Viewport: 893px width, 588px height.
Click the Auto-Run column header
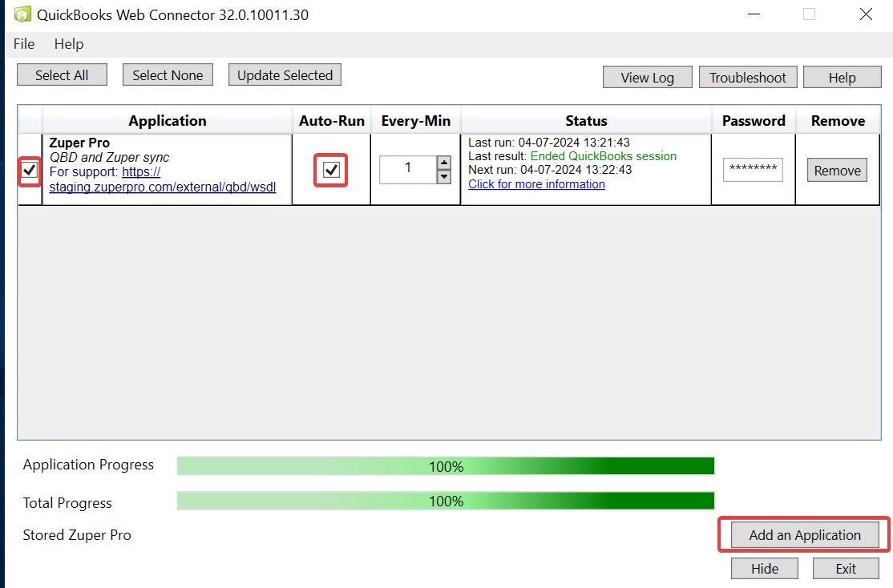click(331, 121)
